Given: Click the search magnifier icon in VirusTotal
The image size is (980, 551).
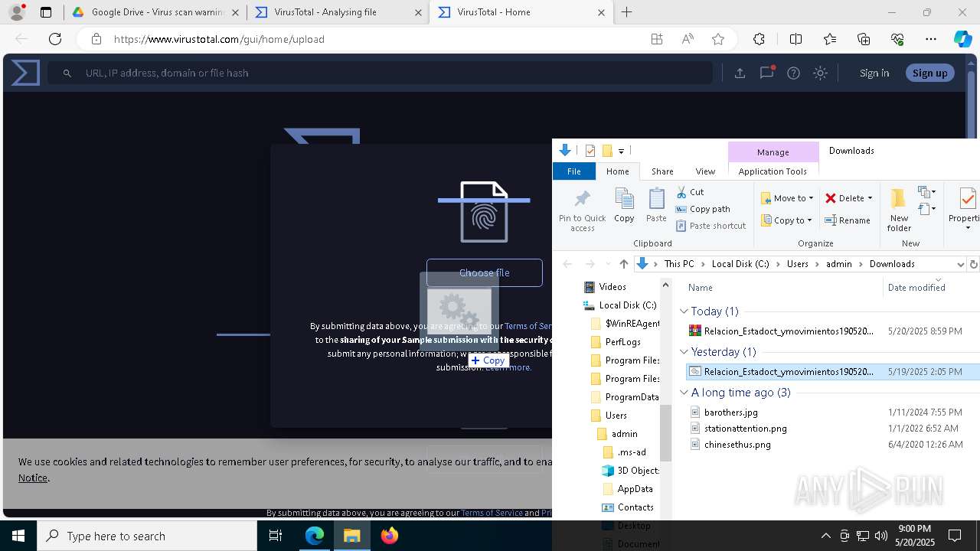Looking at the screenshot, I should click(x=67, y=73).
